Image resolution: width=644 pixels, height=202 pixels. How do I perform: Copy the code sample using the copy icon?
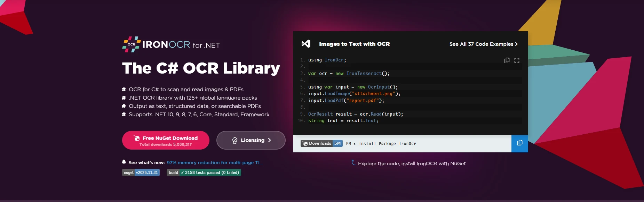pyautogui.click(x=507, y=60)
